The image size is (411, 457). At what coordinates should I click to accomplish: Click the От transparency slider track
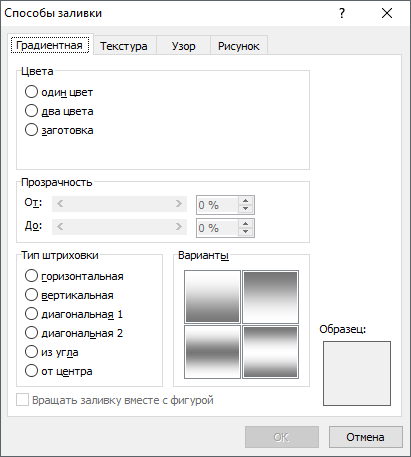pyautogui.click(x=119, y=204)
